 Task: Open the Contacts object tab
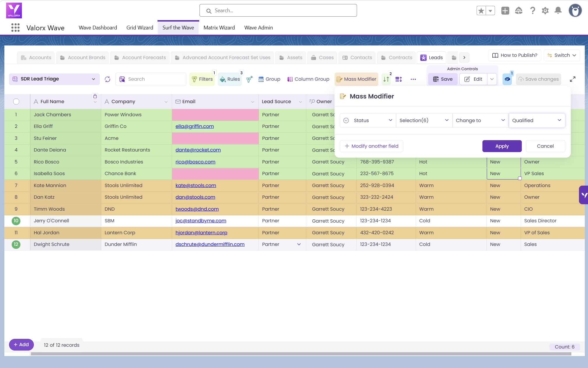tap(357, 58)
